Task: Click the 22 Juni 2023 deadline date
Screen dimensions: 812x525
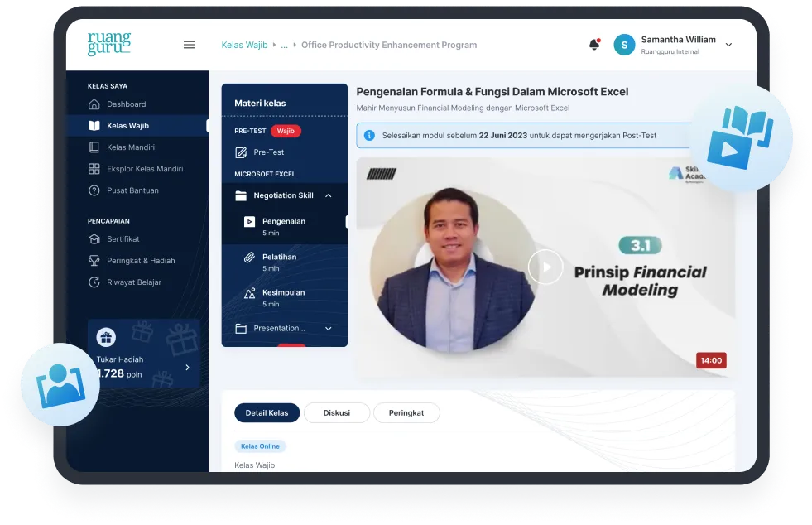Action: 502,136
